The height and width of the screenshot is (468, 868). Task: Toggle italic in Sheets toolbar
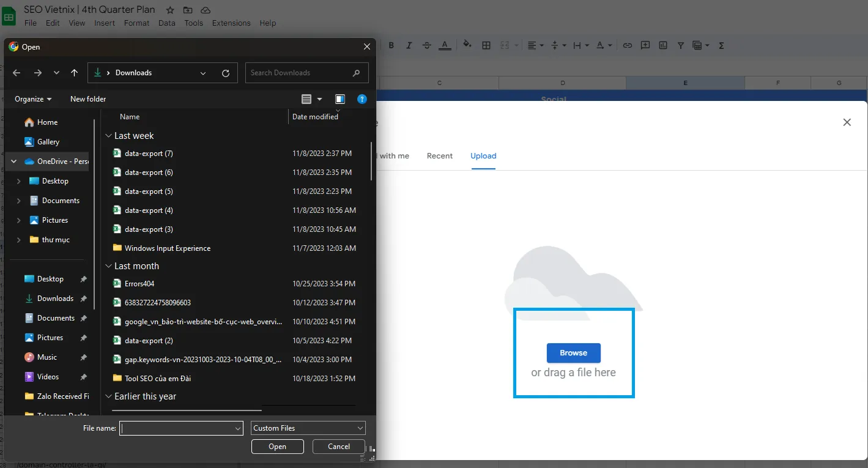click(409, 45)
